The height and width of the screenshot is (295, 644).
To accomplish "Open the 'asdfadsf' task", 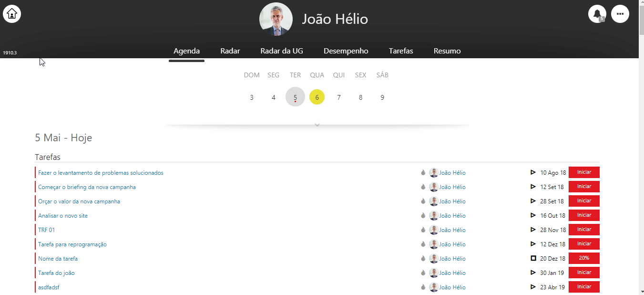I will (49, 287).
